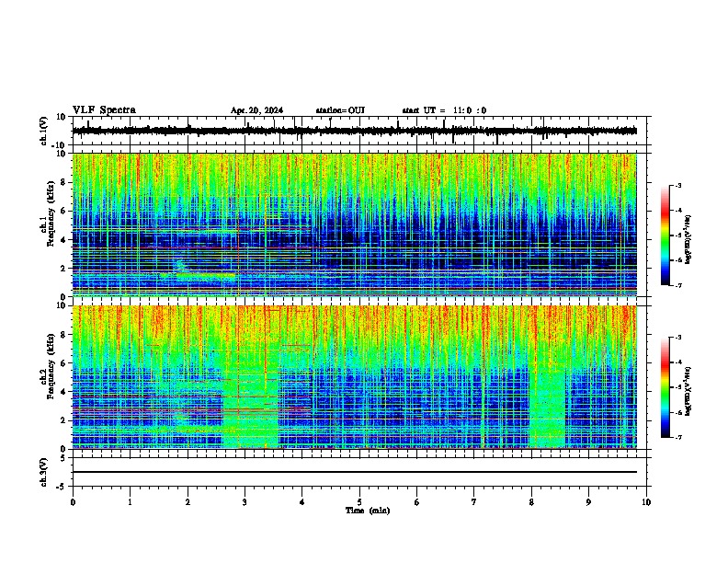Click the ch.1 frequency tick label "2"
This screenshot has width=728, height=563.
tap(64, 269)
